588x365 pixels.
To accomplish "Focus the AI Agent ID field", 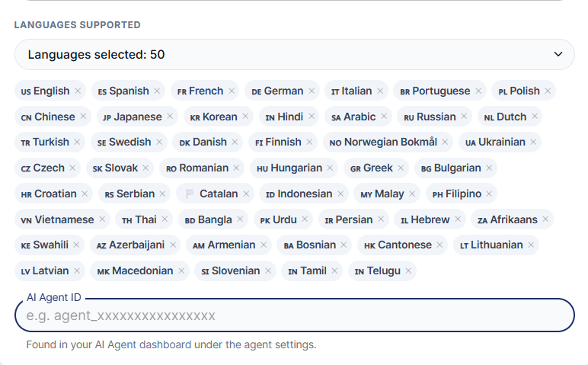I will (294, 315).
